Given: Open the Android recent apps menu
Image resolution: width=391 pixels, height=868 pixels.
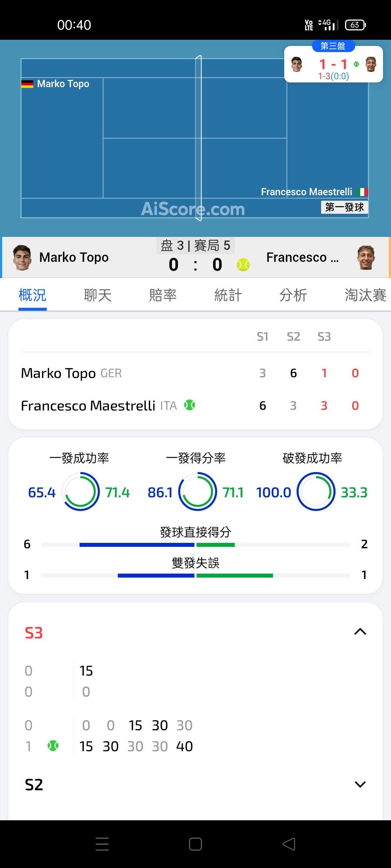Looking at the screenshot, I should (102, 844).
